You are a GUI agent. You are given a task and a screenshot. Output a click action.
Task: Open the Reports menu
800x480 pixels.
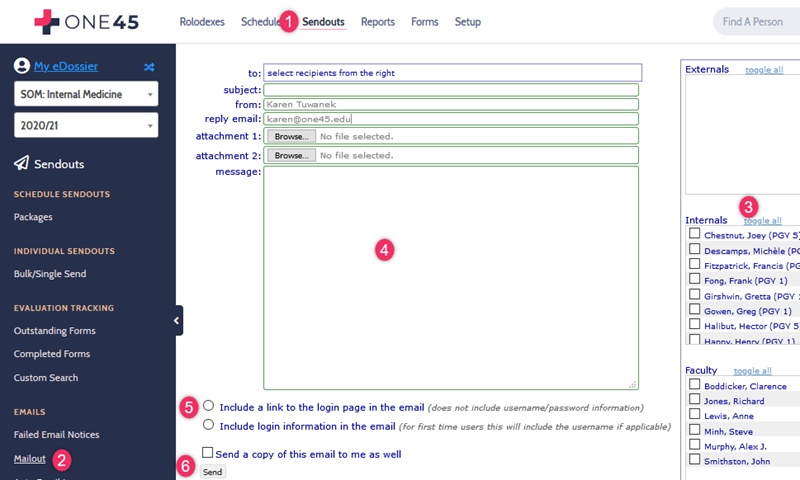coord(377,22)
